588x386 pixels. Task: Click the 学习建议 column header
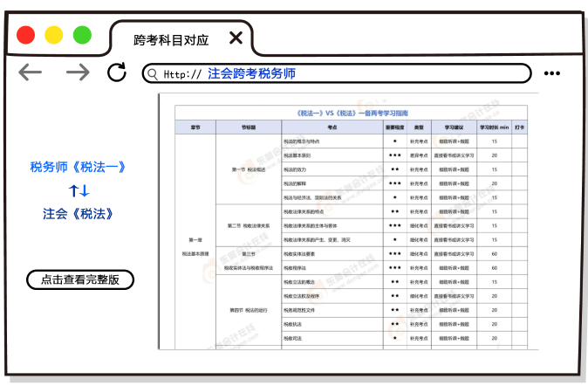coord(454,128)
